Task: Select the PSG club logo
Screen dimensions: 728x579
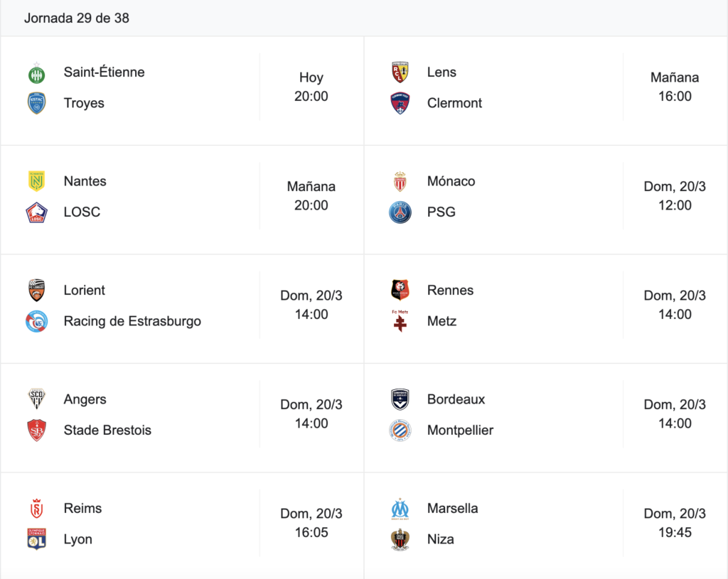Action: coord(400,212)
